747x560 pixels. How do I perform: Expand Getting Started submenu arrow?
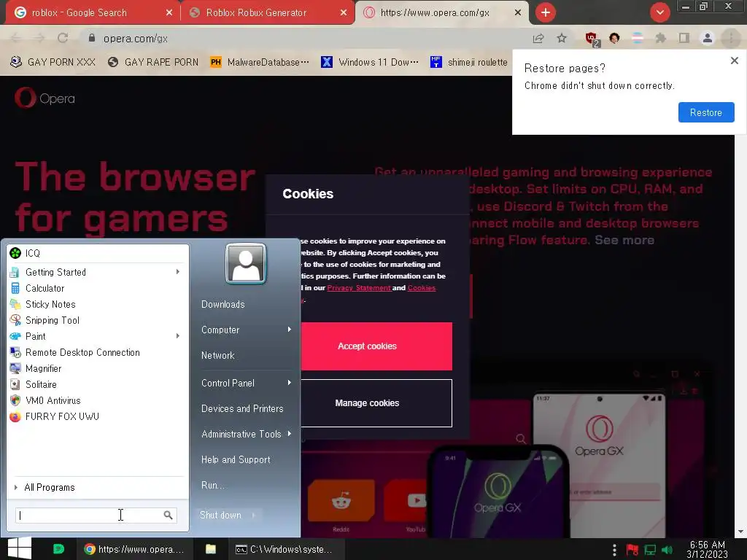coord(178,272)
